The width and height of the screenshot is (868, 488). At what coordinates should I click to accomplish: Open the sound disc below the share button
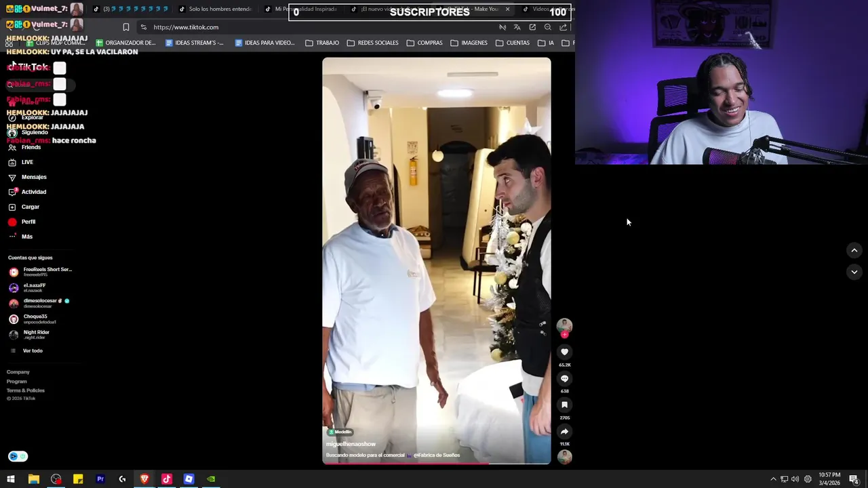[564, 457]
